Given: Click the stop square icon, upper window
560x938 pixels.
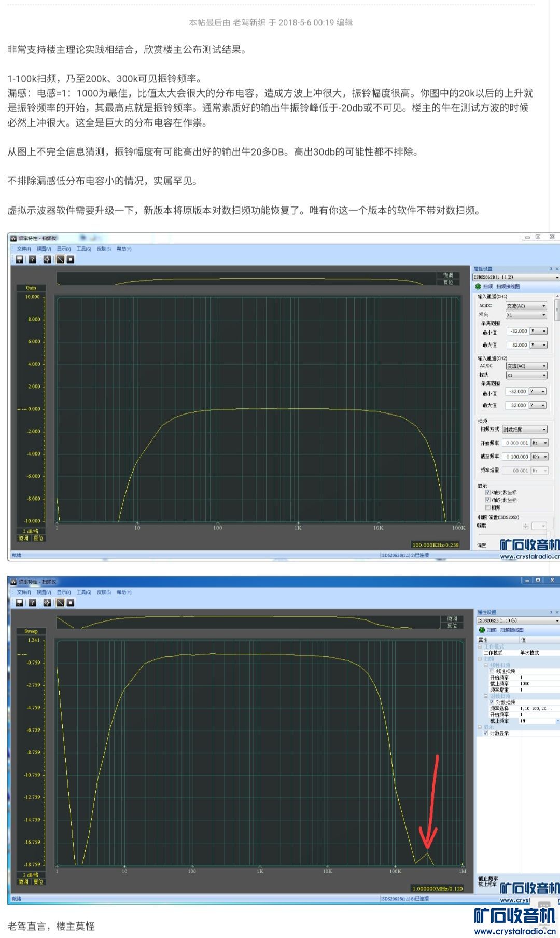Looking at the screenshot, I should 71,259.
